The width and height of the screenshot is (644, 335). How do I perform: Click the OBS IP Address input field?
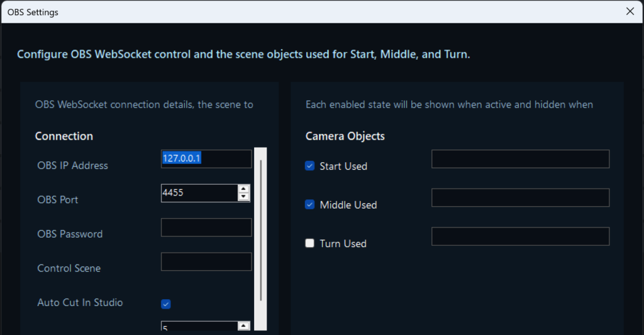click(206, 159)
